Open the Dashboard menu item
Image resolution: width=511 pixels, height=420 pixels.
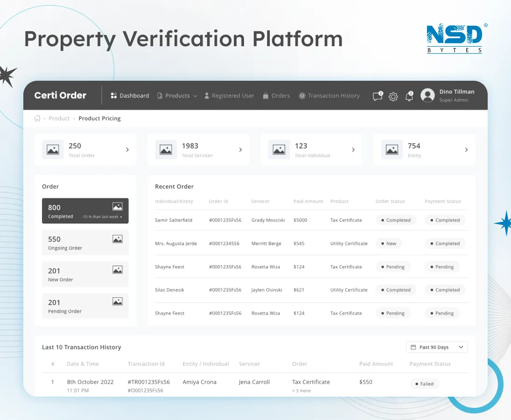(x=130, y=96)
